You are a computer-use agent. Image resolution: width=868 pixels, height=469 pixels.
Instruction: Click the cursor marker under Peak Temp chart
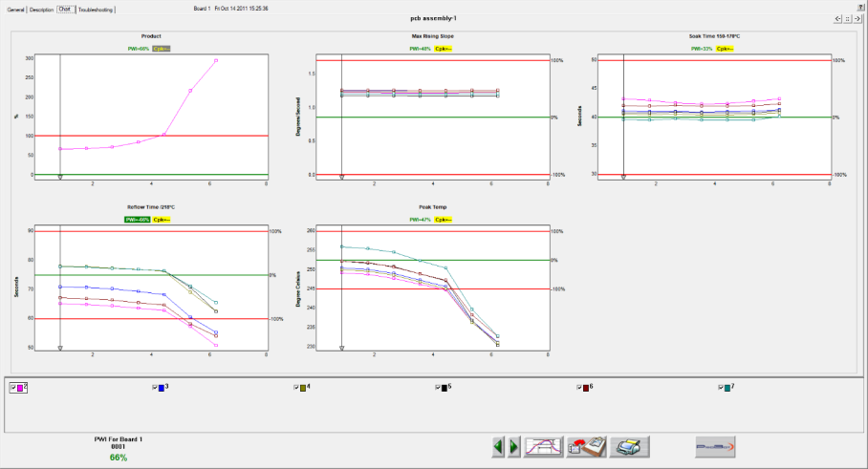[x=342, y=349]
